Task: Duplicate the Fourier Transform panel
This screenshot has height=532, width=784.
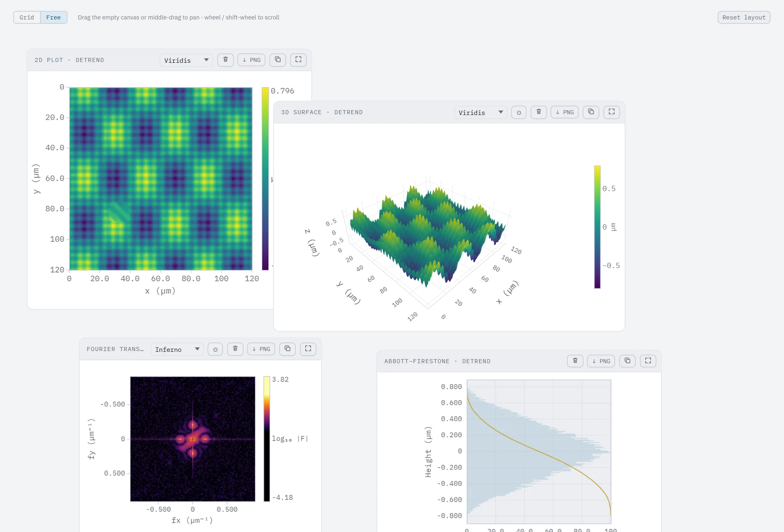Action: tap(287, 349)
